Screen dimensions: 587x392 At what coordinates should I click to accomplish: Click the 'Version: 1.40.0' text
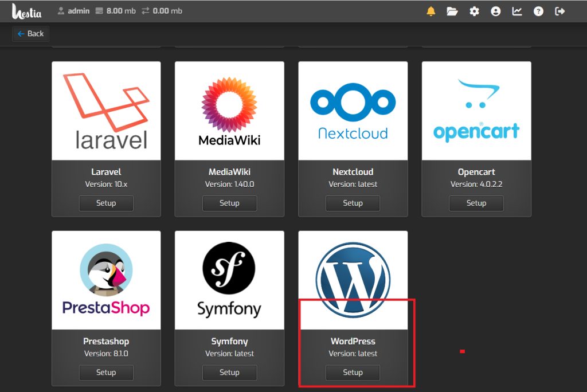(x=229, y=184)
